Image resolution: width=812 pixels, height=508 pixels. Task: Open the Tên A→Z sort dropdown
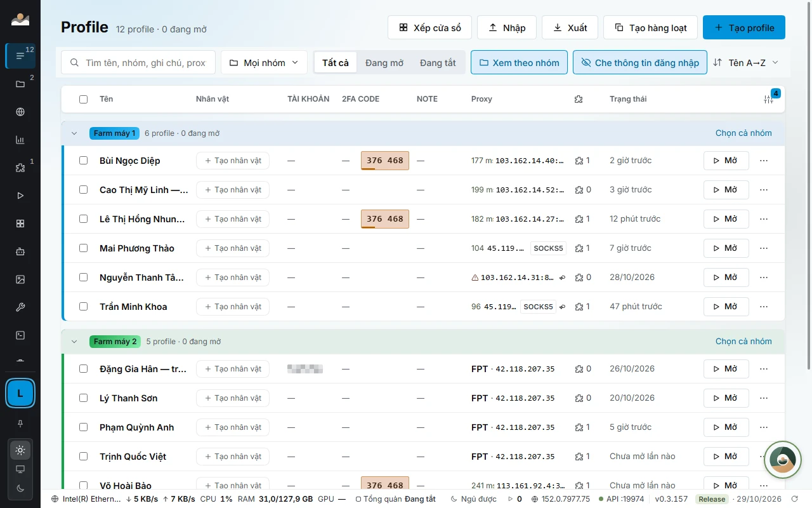pos(747,62)
